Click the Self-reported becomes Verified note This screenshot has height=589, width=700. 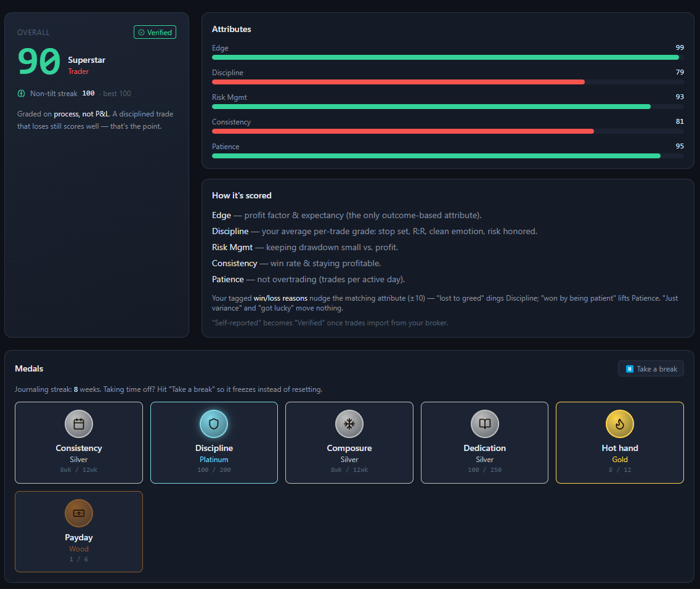click(x=330, y=323)
